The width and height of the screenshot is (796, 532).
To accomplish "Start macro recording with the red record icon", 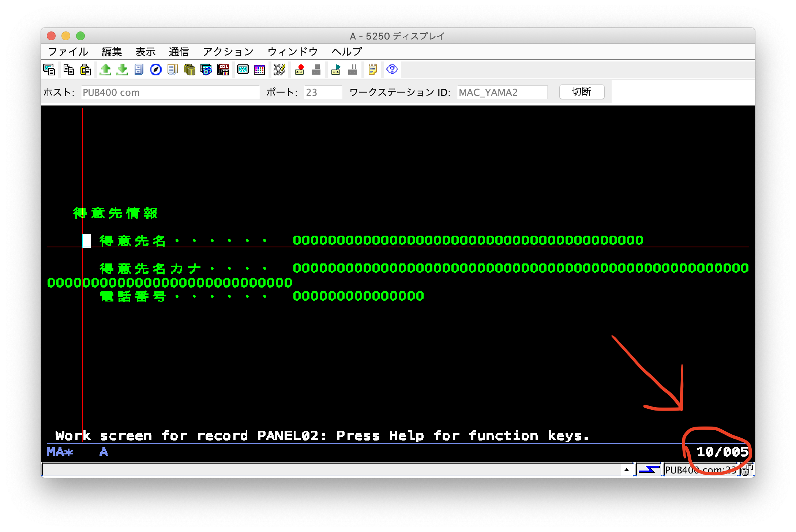I will (x=300, y=70).
